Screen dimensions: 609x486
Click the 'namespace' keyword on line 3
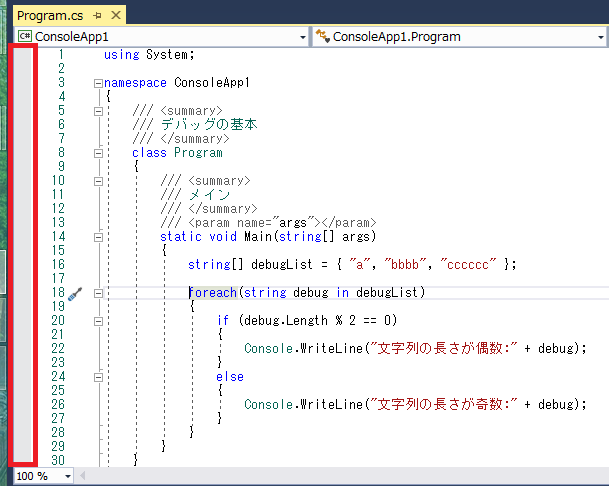tap(135, 83)
